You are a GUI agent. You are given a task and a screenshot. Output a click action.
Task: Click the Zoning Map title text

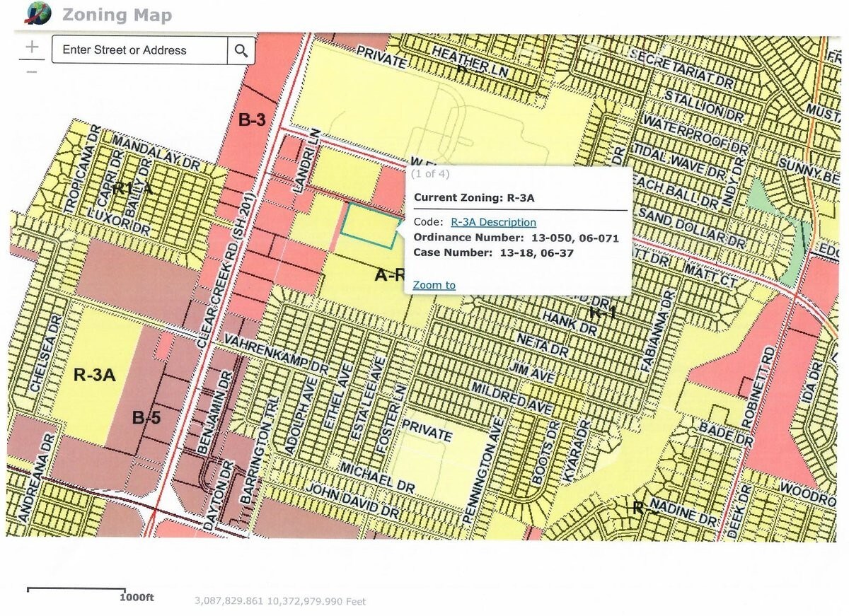pyautogui.click(x=117, y=15)
